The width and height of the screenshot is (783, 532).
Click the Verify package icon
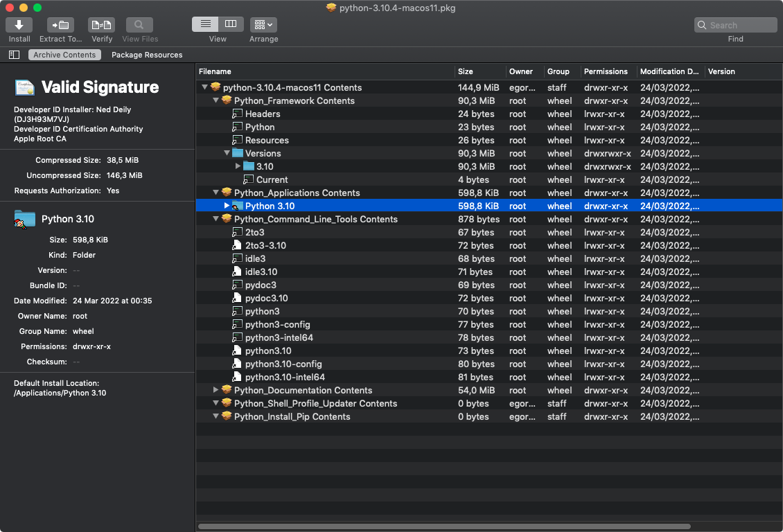tap(102, 25)
